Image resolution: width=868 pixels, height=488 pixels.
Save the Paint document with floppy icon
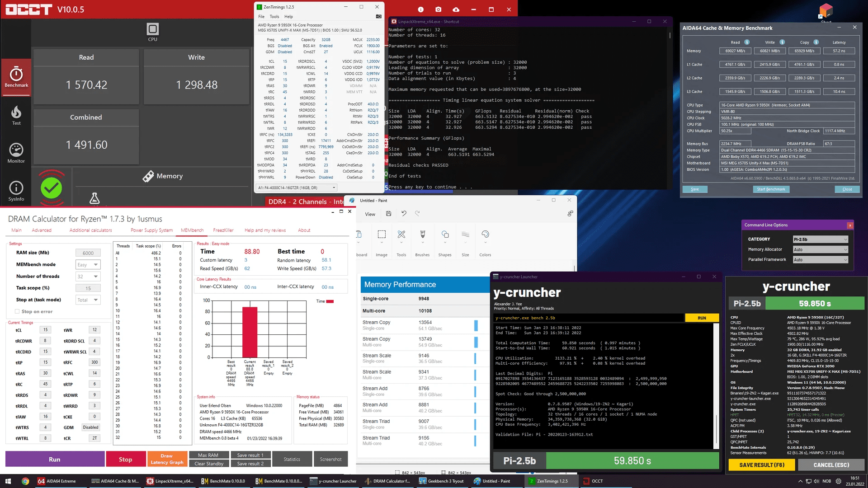[388, 214]
